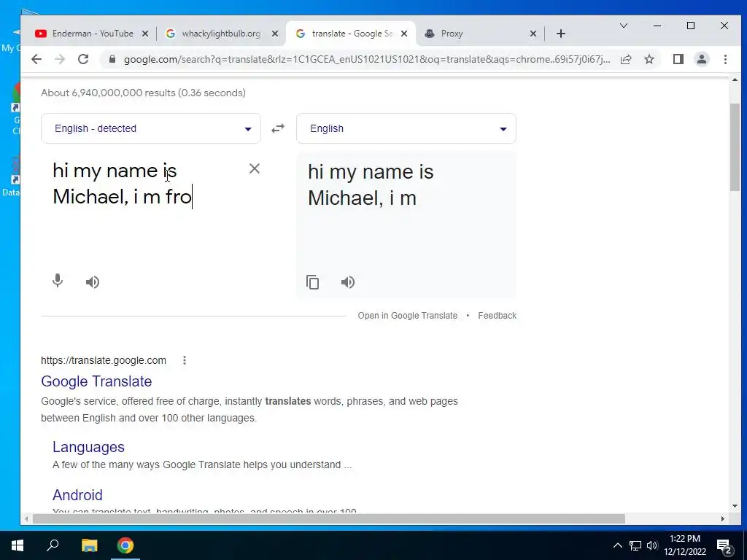Open File Explorer from taskbar

89,545
